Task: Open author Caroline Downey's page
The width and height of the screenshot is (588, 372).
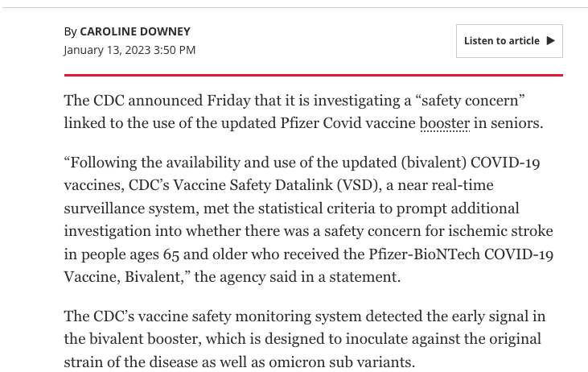Action: tap(135, 31)
